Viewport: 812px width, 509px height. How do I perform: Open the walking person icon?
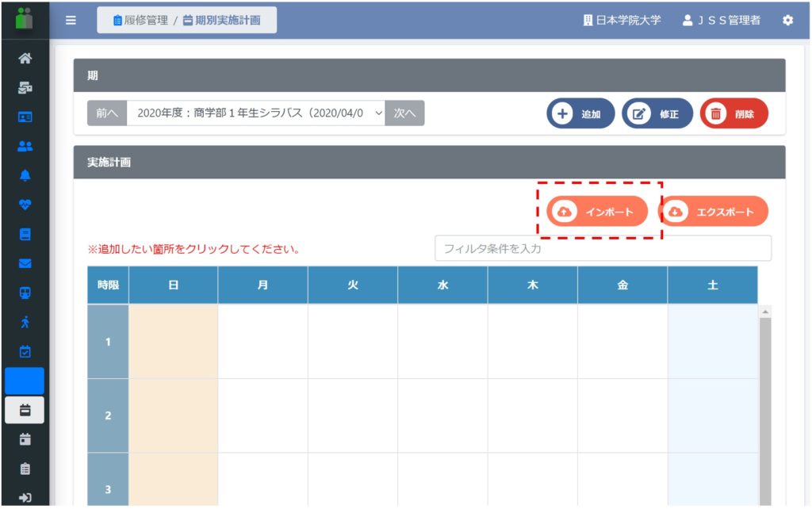coord(25,322)
